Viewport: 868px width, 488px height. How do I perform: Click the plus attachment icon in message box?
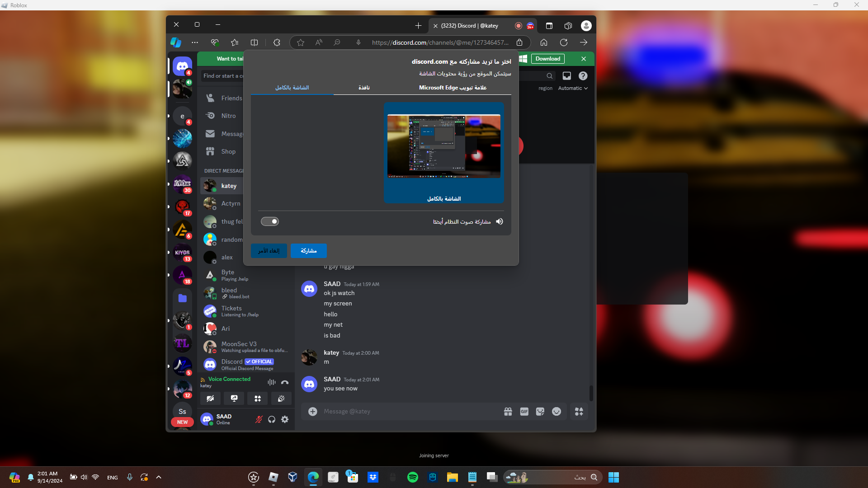(x=312, y=412)
